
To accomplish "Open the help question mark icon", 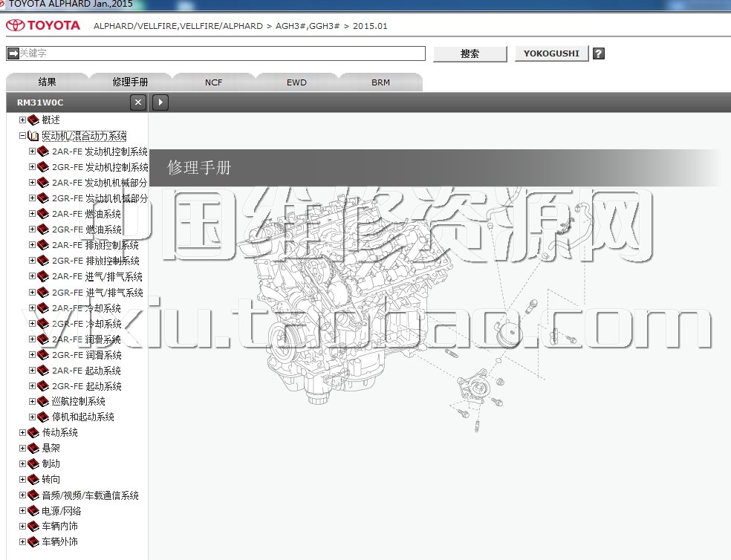I will 599,53.
